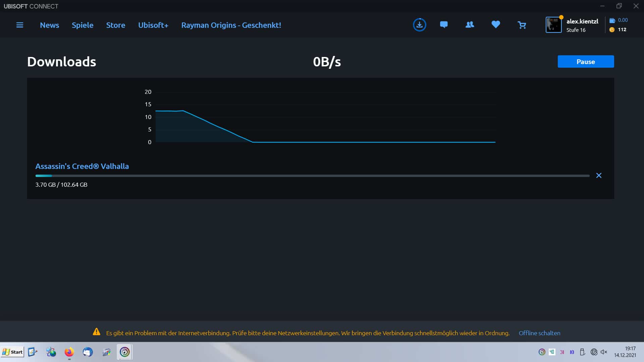Image resolution: width=644 pixels, height=362 pixels.
Task: Click the Valhalla download progress bar
Action: coord(312,176)
